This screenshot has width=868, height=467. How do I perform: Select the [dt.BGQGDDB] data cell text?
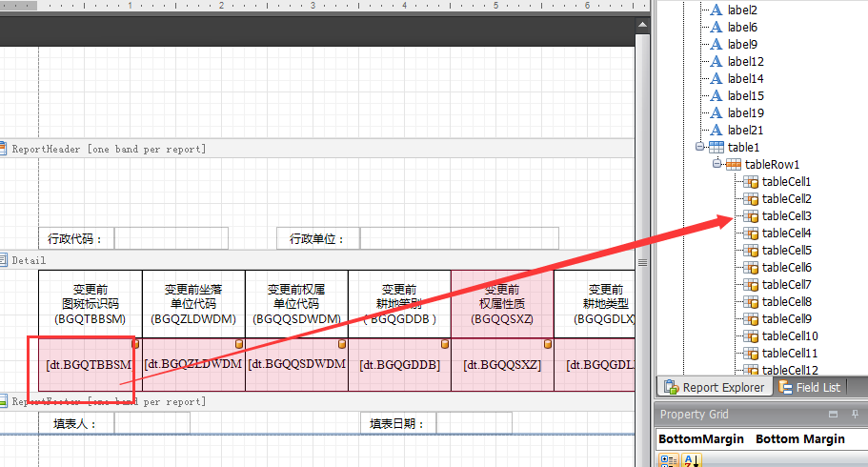399,365
